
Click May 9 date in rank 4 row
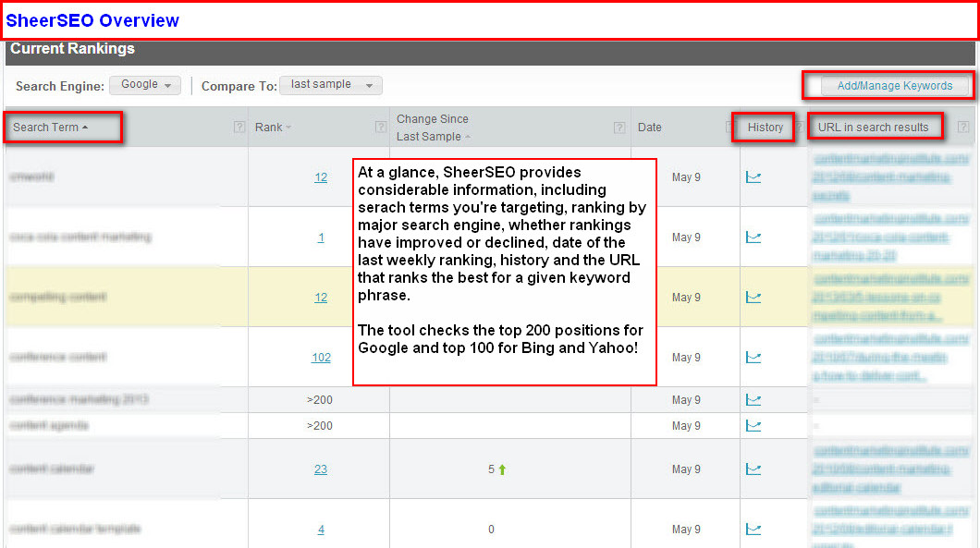tap(686, 530)
